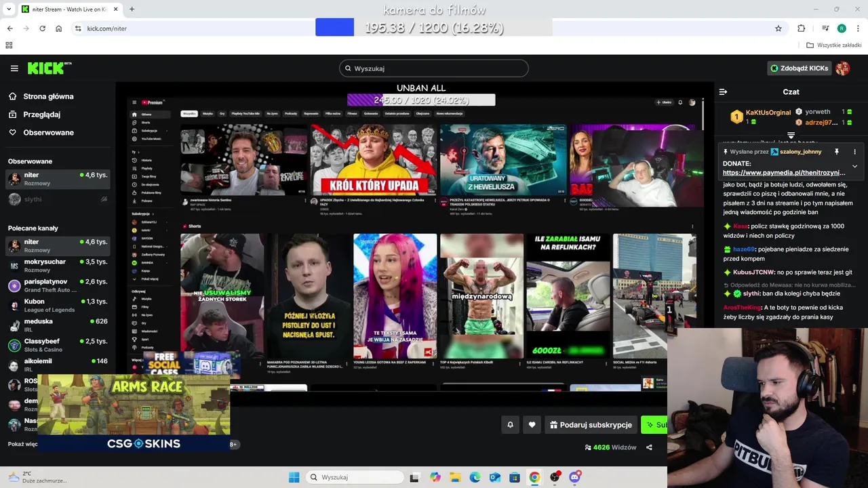Open Obserwowane in the sidebar
Image resolution: width=868 pixels, height=488 pixels.
click(48, 132)
